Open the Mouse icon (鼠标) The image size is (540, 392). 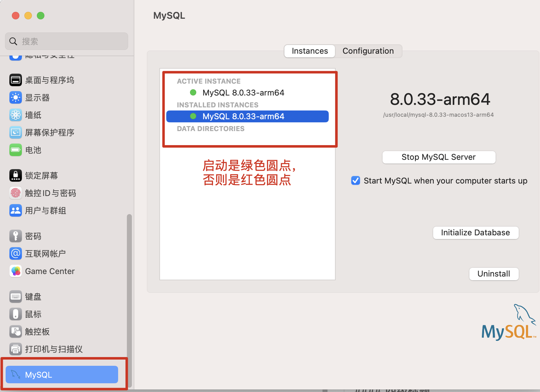point(16,314)
